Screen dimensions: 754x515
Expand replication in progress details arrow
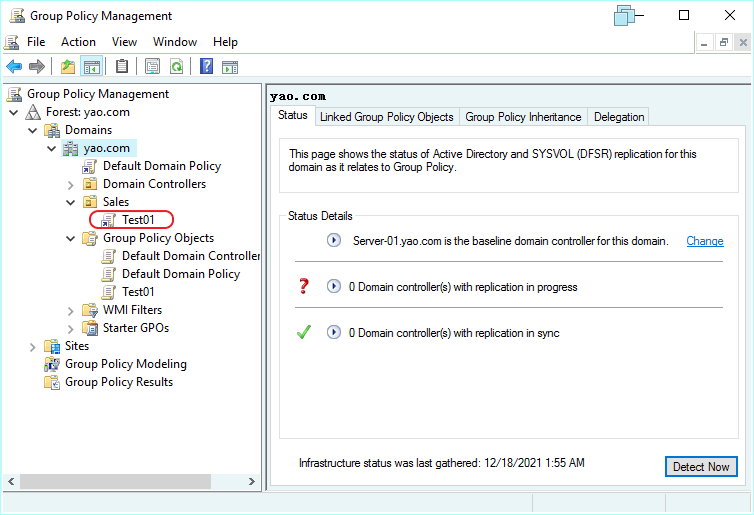[x=334, y=287]
